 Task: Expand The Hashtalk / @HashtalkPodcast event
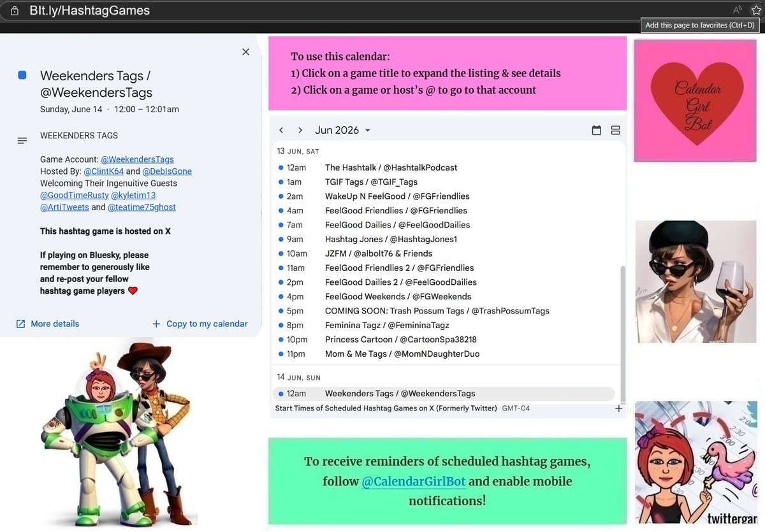[445, 168]
